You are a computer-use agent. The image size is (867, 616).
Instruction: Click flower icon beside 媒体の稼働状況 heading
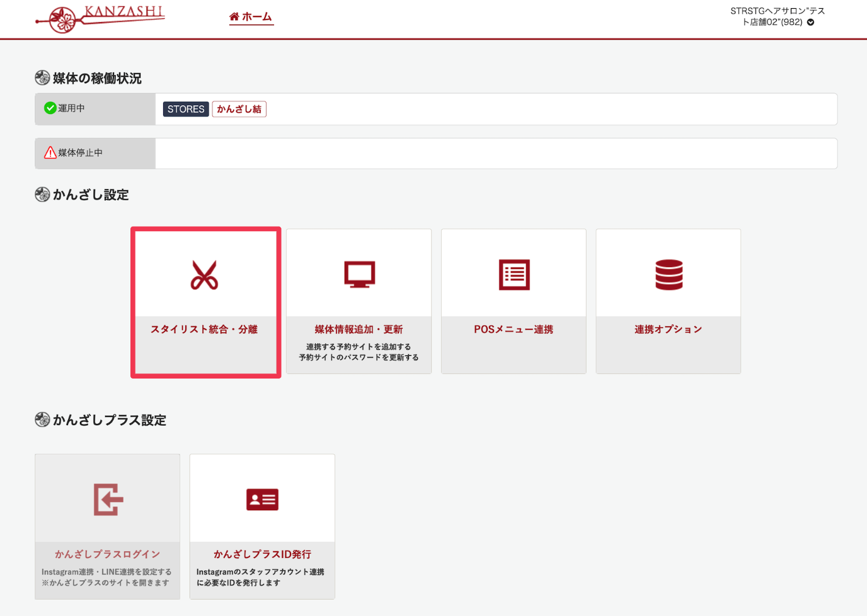[42, 77]
